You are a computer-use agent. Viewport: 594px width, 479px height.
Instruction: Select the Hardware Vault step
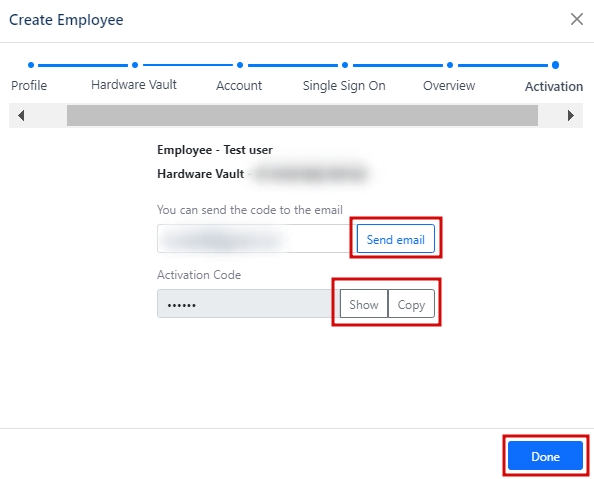coord(134,85)
